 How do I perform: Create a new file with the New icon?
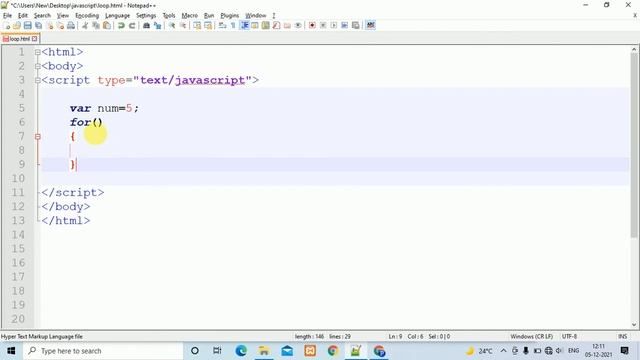coord(7,25)
